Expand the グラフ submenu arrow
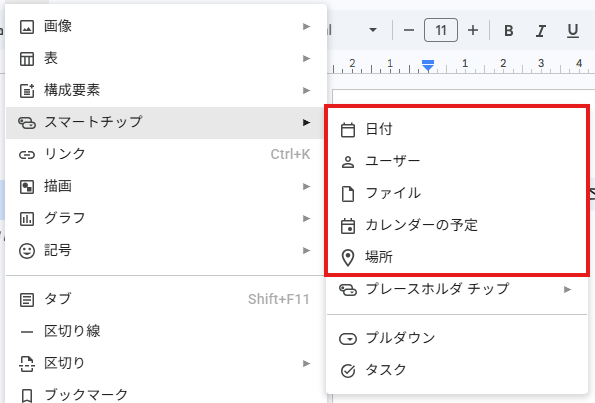595x403 pixels. click(x=306, y=219)
